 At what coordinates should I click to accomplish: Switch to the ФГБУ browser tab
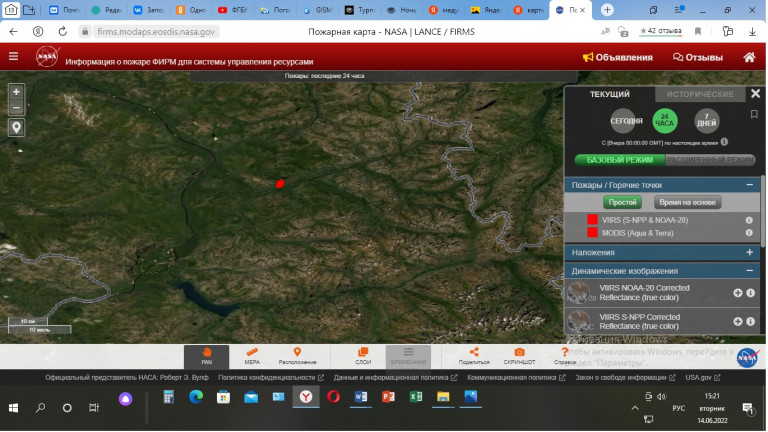tap(233, 10)
